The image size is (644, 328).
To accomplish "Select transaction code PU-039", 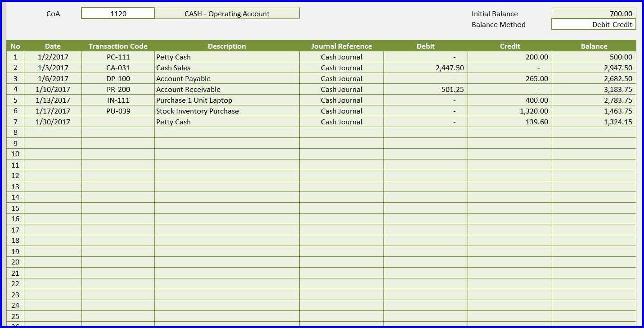I will point(118,111).
